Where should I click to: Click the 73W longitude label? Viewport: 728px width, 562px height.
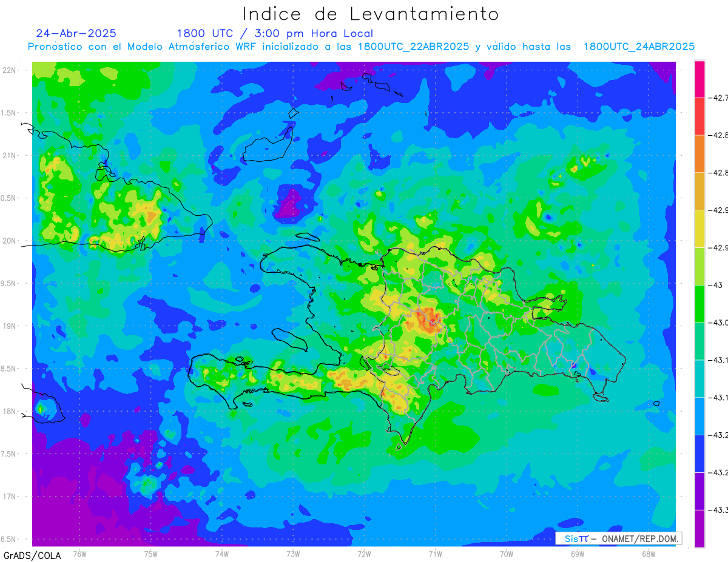[293, 554]
